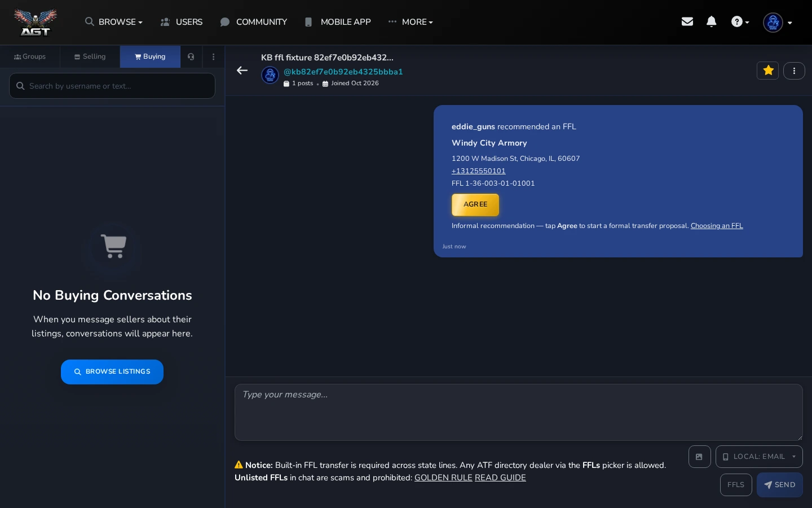Click the Browse Listings button
This screenshot has width=812, height=508.
[112, 372]
